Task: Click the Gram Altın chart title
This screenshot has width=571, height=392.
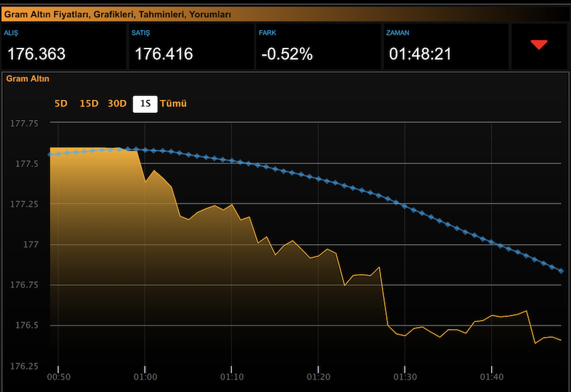Action: click(28, 79)
